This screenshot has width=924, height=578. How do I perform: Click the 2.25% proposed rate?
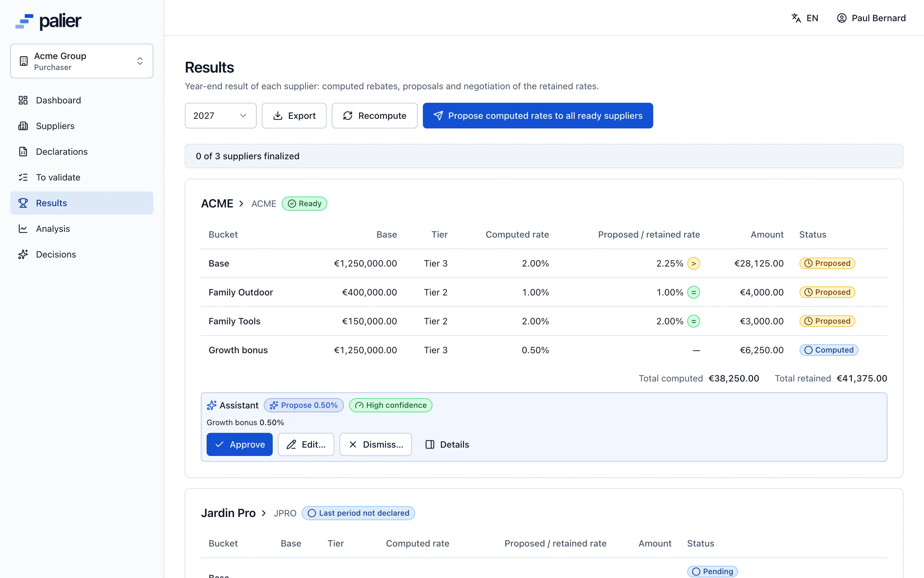(x=670, y=263)
